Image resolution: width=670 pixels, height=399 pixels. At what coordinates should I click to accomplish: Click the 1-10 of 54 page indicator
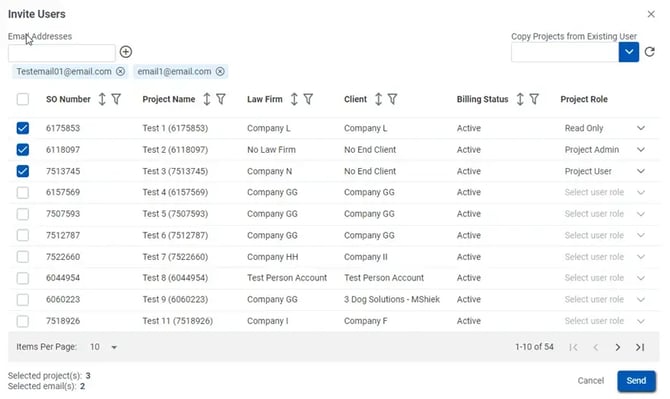[x=534, y=347]
